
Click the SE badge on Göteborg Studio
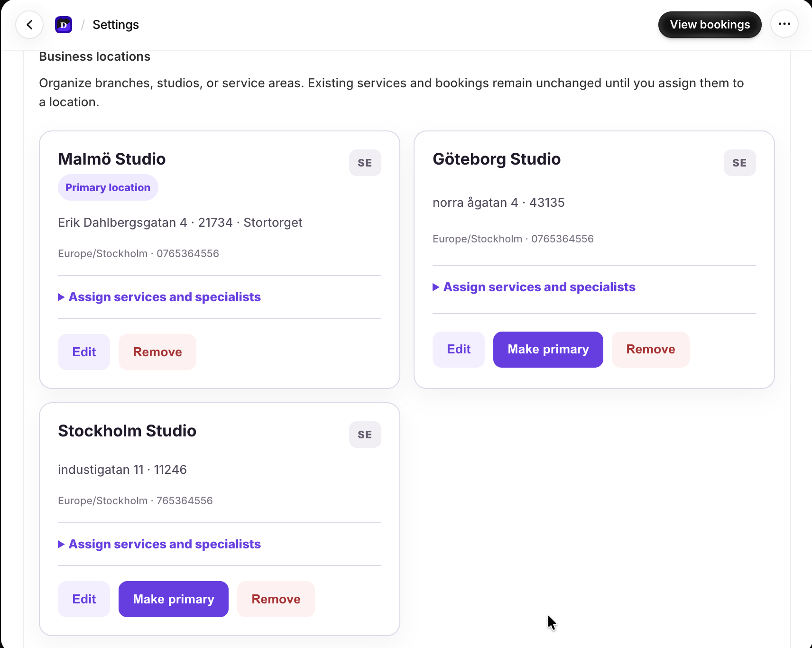[x=740, y=163]
